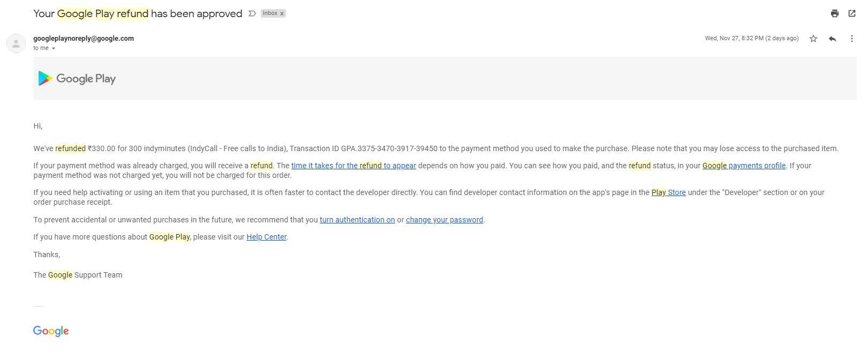Follow the 'change your password' link
The image size is (868, 359).
pos(444,220)
